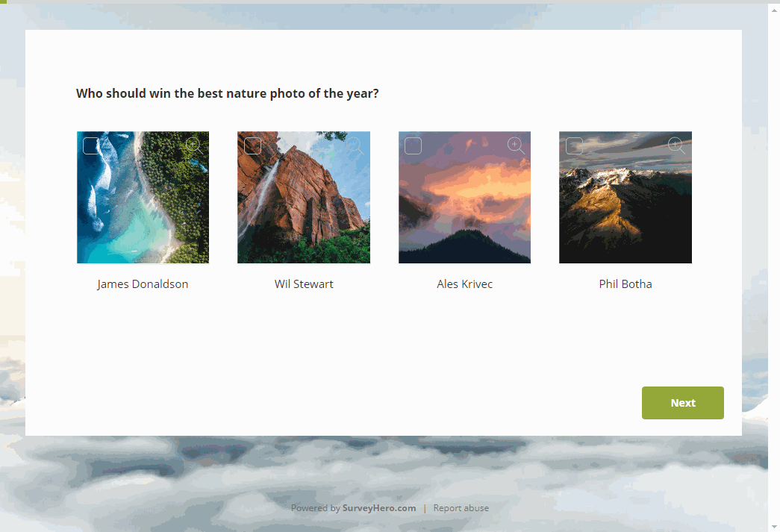This screenshot has height=532, width=780.
Task: Click the Wil Stewart caption text
Action: (x=304, y=284)
